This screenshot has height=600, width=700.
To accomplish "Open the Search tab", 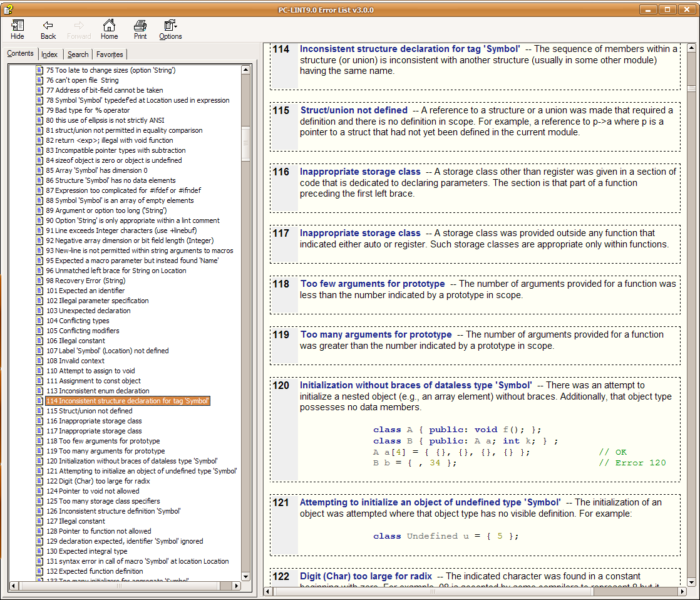I will (x=78, y=54).
